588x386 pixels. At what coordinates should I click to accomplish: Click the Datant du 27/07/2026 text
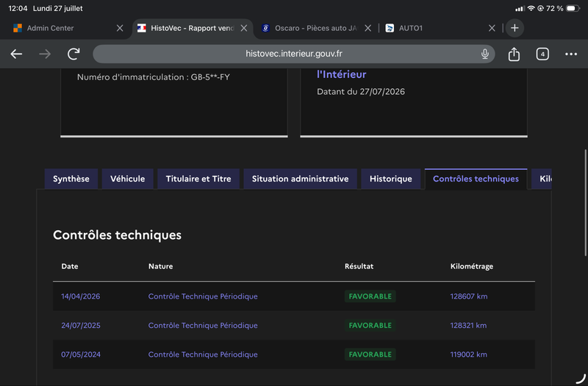click(361, 92)
